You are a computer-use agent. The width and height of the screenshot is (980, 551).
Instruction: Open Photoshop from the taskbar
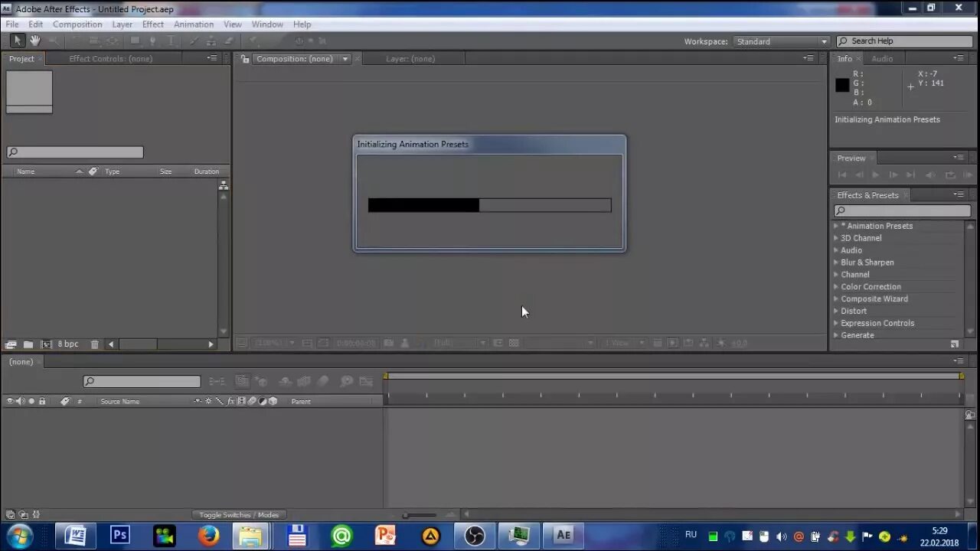tap(120, 535)
